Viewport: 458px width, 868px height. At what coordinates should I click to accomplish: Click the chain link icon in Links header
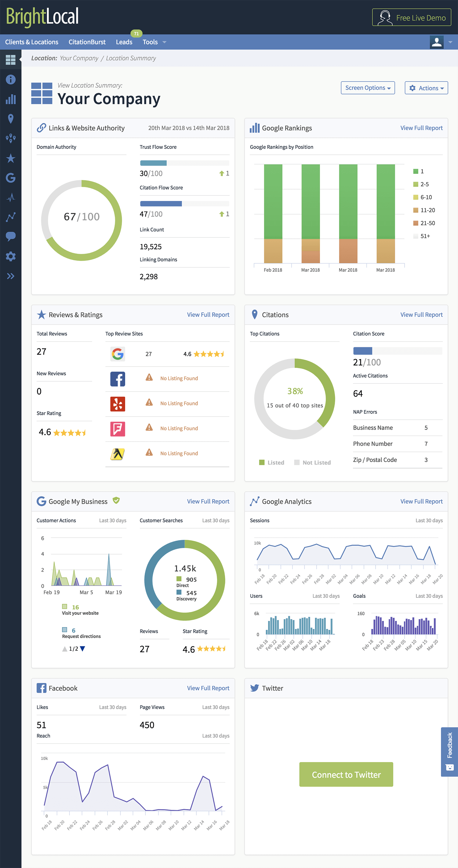pyautogui.click(x=41, y=128)
